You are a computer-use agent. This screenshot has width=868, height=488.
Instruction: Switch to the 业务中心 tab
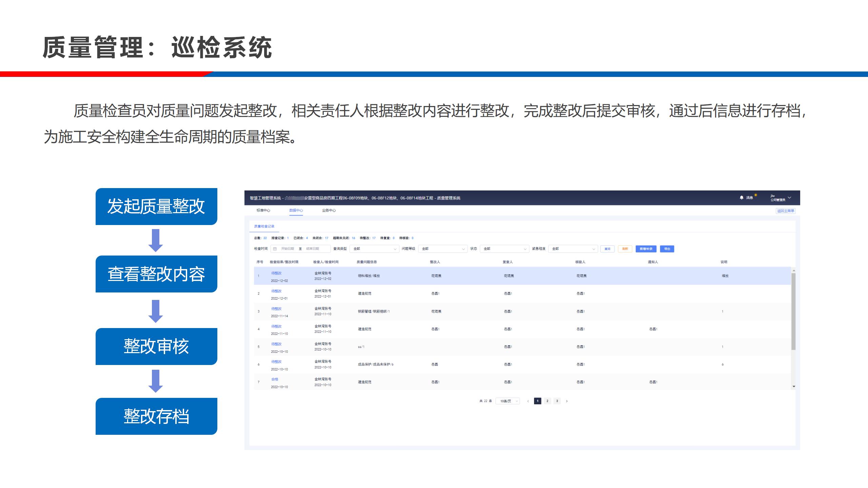point(329,210)
